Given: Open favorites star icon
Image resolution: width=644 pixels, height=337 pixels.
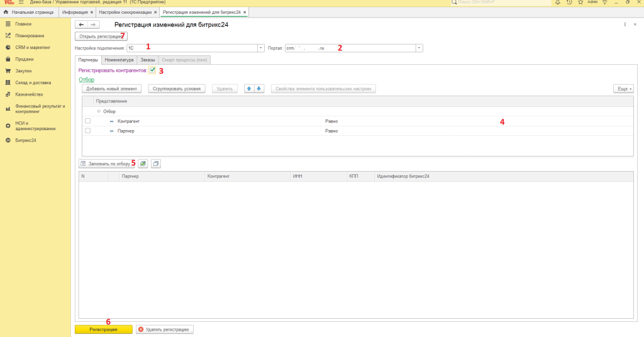Looking at the screenshot, I should (x=580, y=2).
